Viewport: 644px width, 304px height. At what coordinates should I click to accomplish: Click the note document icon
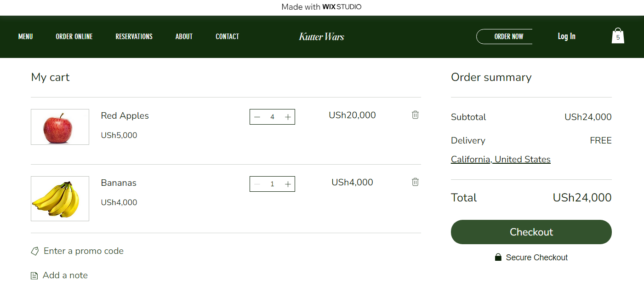[34, 275]
